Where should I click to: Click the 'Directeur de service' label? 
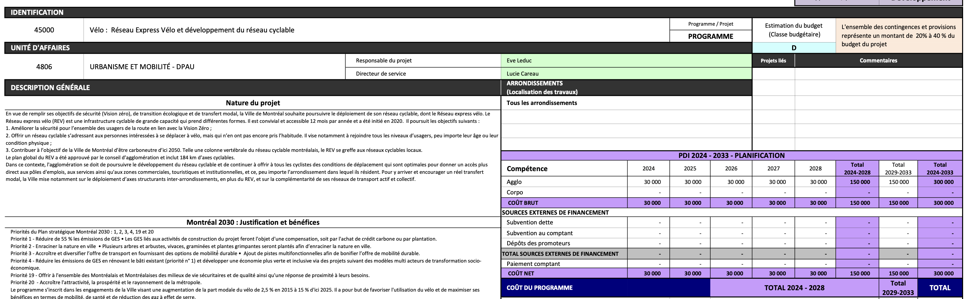point(423,74)
